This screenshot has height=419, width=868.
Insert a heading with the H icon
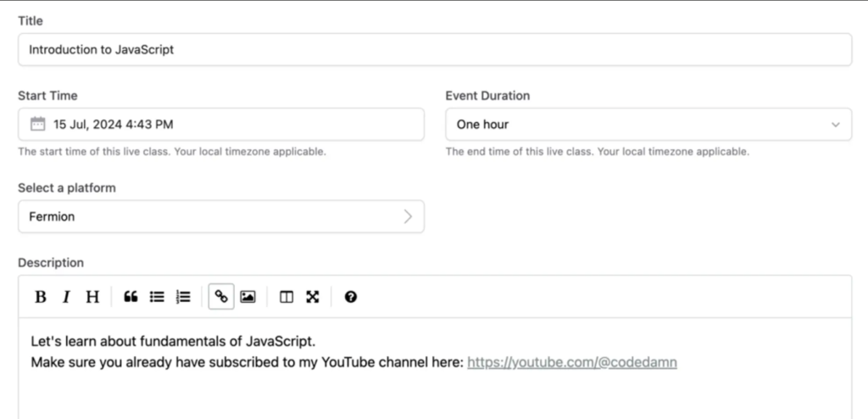tap(92, 297)
